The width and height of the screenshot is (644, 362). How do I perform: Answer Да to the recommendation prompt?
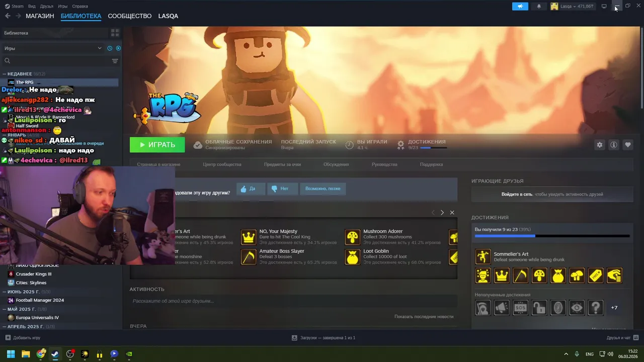pyautogui.click(x=250, y=189)
